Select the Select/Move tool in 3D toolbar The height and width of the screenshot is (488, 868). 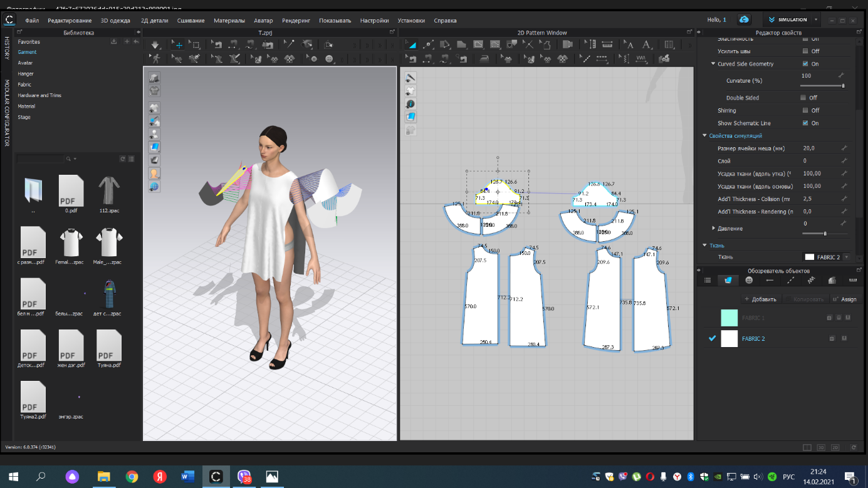[x=177, y=45]
